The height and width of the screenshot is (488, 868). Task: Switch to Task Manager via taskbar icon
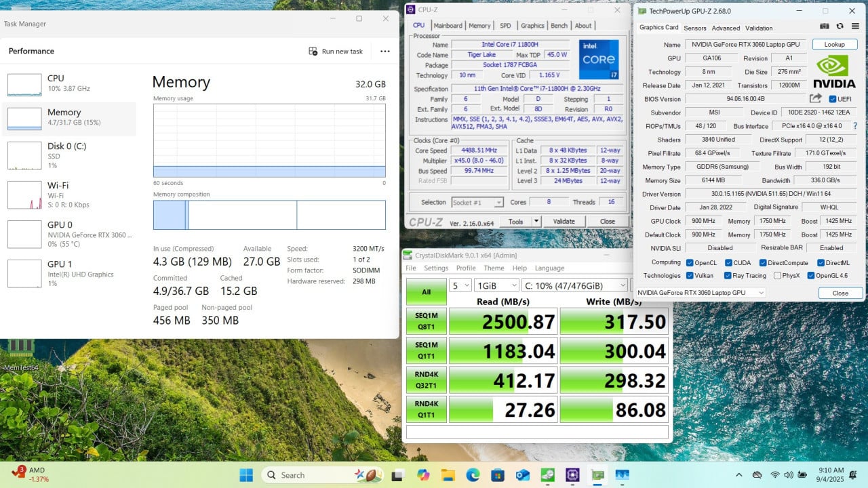(622, 475)
